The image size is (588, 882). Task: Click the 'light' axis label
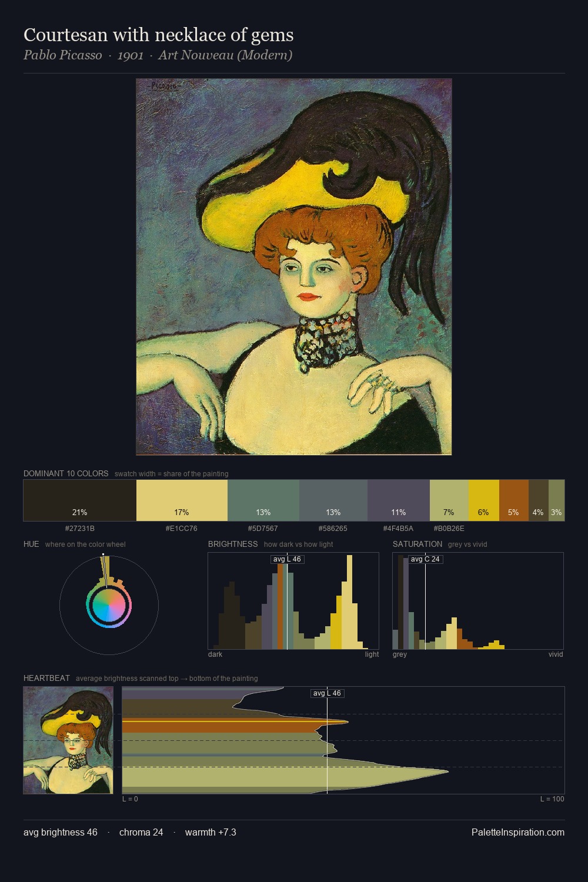click(x=372, y=654)
